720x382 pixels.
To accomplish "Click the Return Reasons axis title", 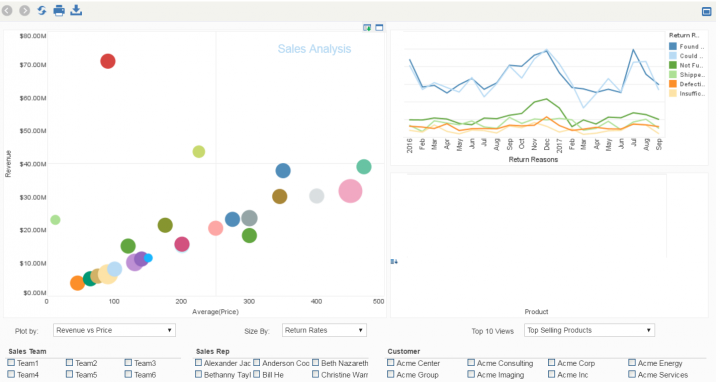I will [x=533, y=159].
